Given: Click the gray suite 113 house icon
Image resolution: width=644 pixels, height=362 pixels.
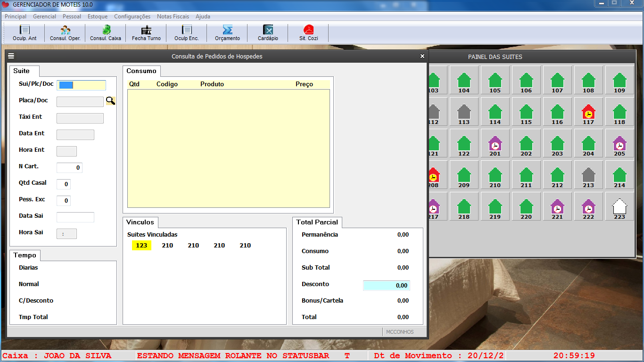Looking at the screenshot, I should coord(464,113).
